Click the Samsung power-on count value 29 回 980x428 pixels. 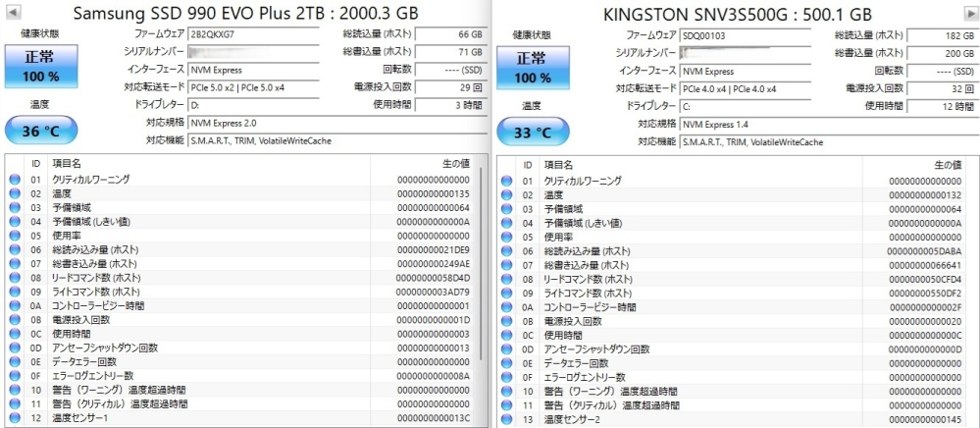coord(450,87)
